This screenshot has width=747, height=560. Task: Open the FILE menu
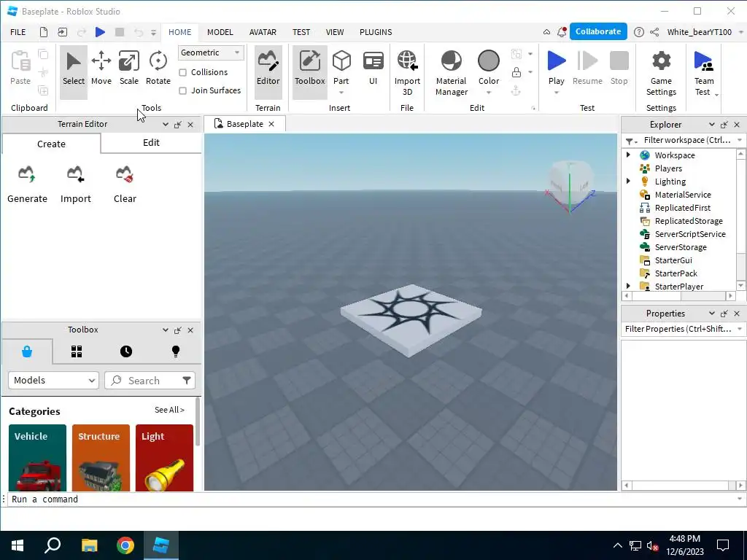pos(18,32)
